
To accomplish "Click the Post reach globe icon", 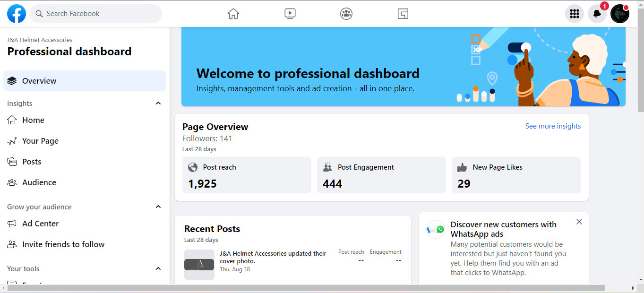I will click(x=193, y=167).
